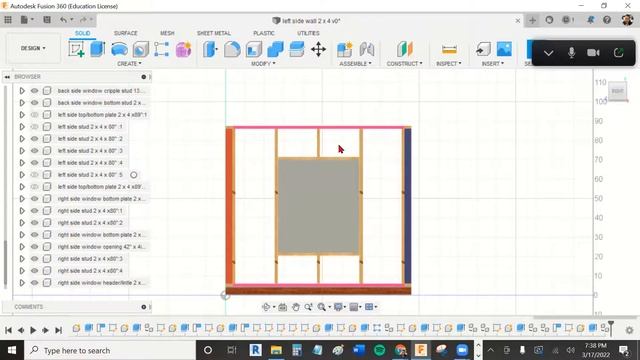The image size is (640, 360).
Task: Click the Undo arrow
Action: point(63,20)
